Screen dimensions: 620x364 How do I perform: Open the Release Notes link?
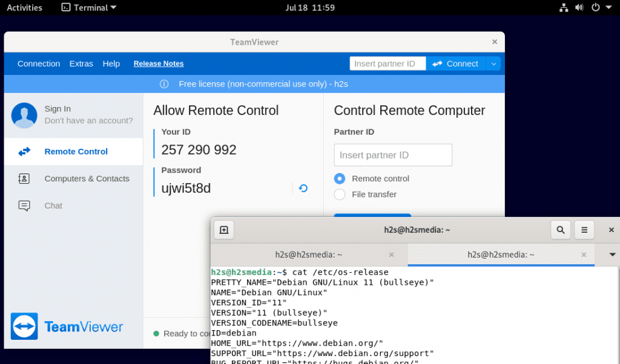pyautogui.click(x=158, y=63)
